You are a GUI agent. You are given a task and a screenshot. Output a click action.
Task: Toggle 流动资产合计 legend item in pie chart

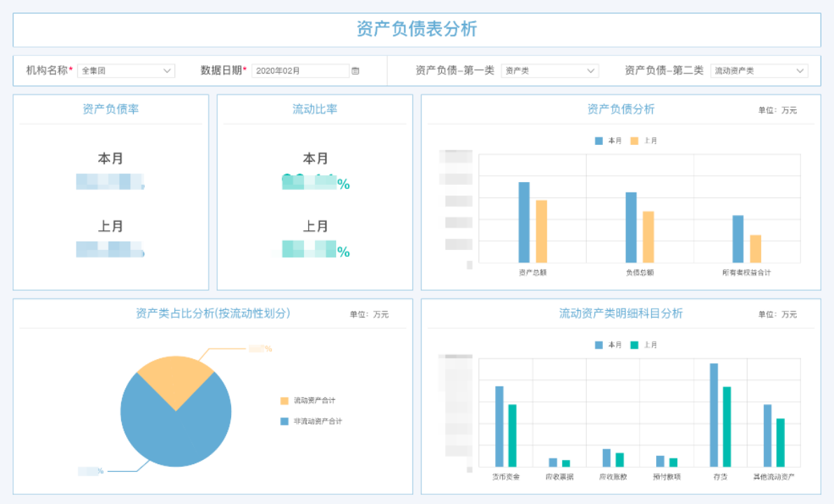coord(308,401)
